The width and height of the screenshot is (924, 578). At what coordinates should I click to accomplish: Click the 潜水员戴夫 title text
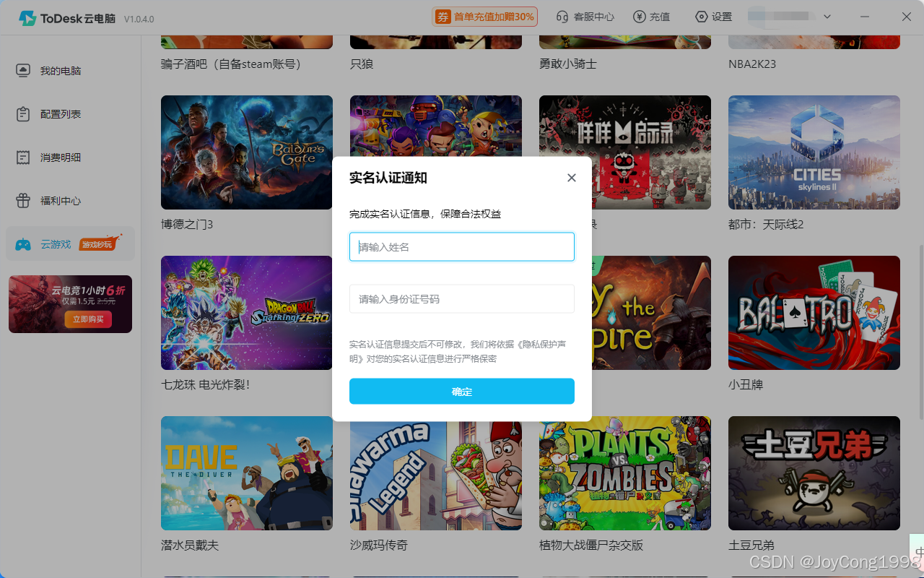pos(190,545)
